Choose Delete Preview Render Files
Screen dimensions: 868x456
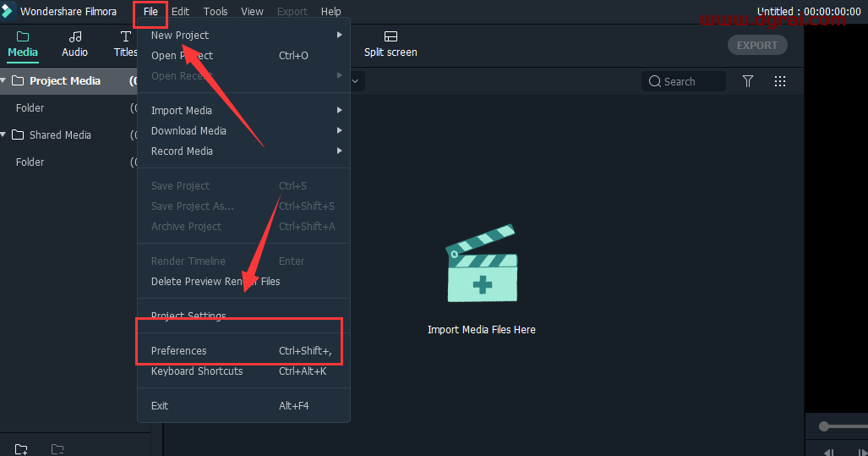[243, 282]
